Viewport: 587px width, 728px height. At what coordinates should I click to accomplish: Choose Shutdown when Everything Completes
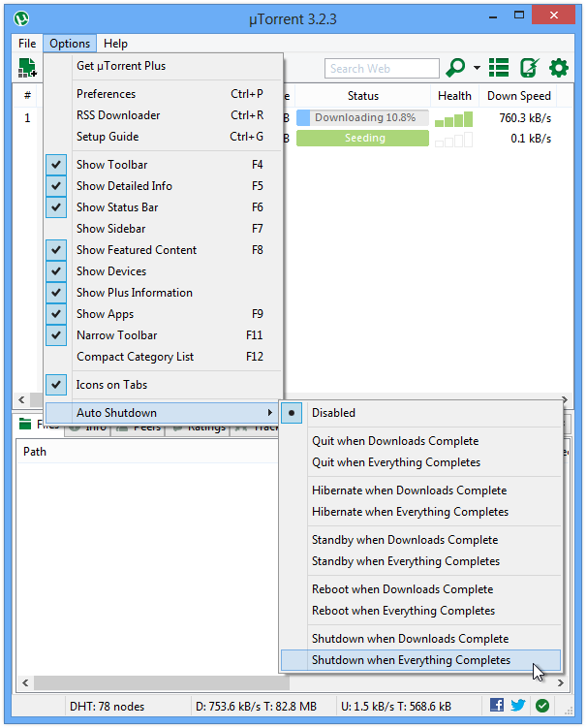tap(420, 660)
